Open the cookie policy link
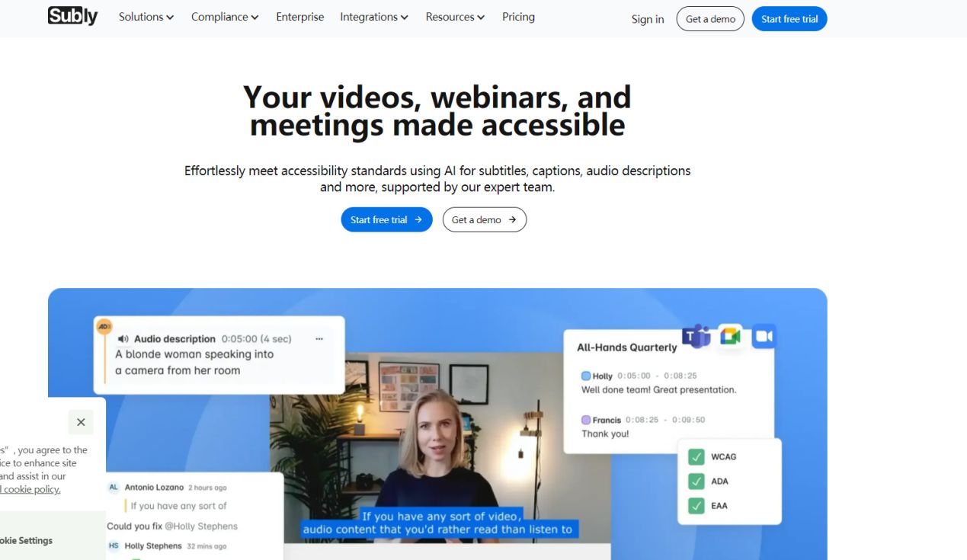Screen dimensions: 967x560 (x=30, y=489)
